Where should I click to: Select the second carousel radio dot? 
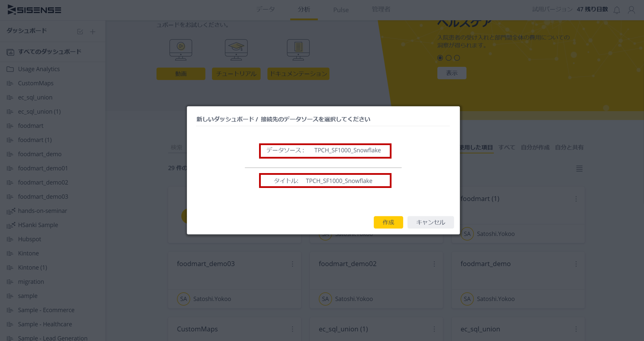(449, 58)
